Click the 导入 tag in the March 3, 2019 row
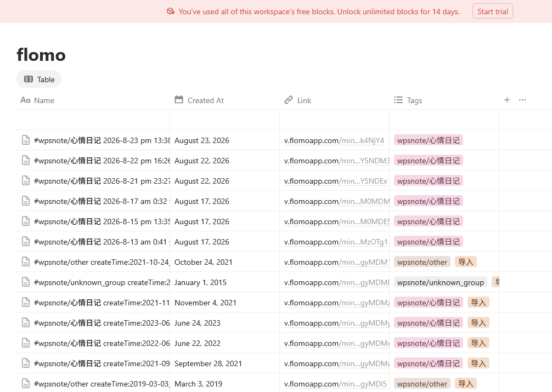Image resolution: width=552 pixels, height=392 pixels. point(466,384)
